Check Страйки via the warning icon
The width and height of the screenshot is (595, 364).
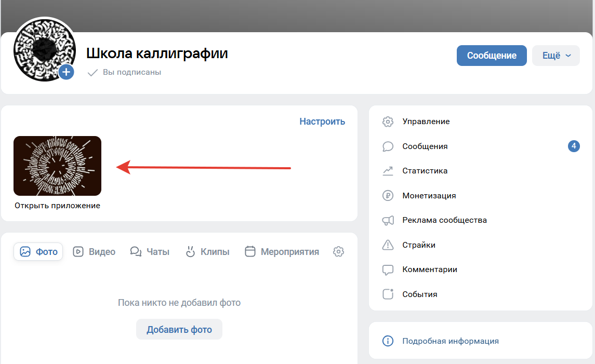click(387, 245)
